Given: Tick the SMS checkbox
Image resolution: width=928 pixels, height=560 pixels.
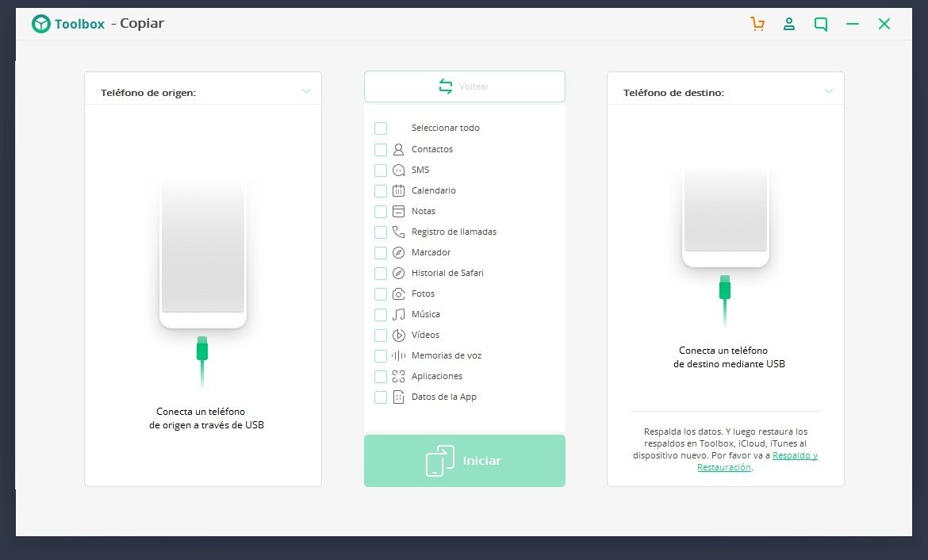Looking at the screenshot, I should coord(381,170).
